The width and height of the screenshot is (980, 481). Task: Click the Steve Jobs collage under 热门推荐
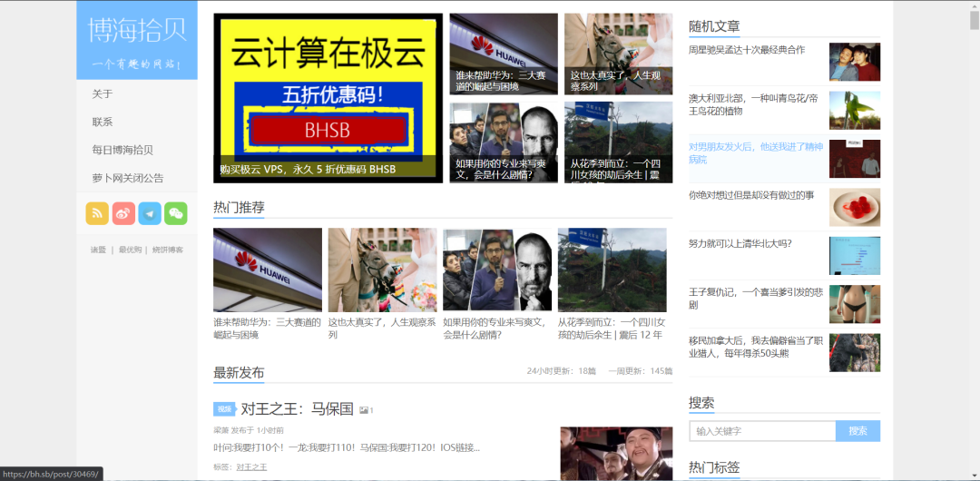pos(497,270)
